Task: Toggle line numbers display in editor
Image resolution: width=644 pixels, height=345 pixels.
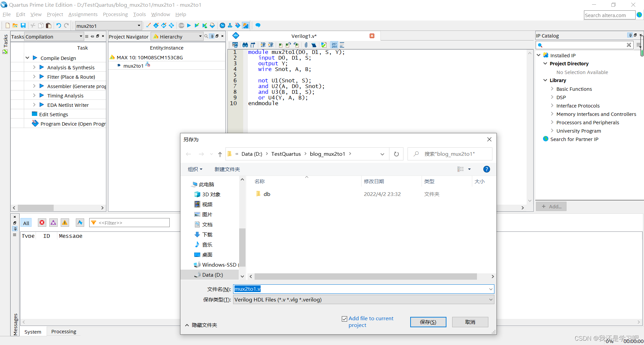Action: point(334,45)
